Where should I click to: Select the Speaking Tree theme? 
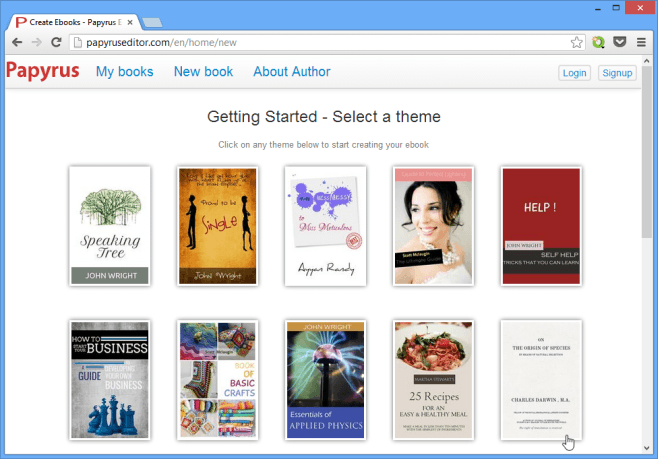[110, 226]
